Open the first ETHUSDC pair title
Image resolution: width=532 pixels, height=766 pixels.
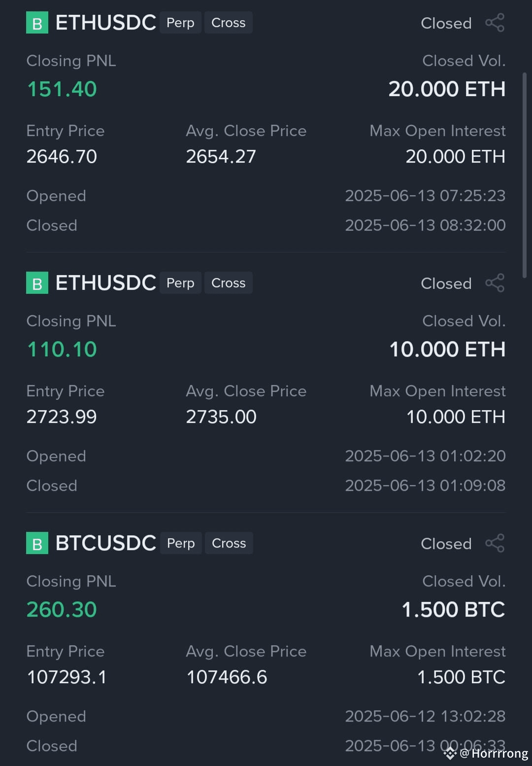coord(106,23)
